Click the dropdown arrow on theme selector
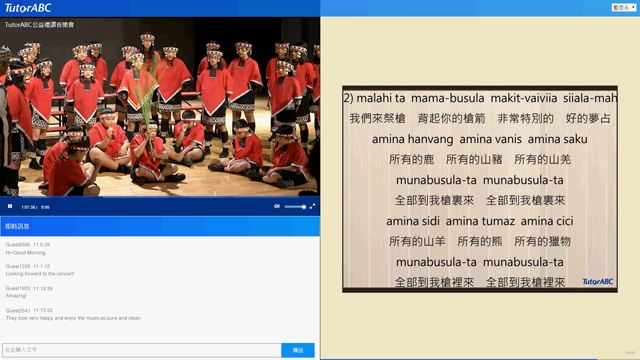 tap(633, 7)
